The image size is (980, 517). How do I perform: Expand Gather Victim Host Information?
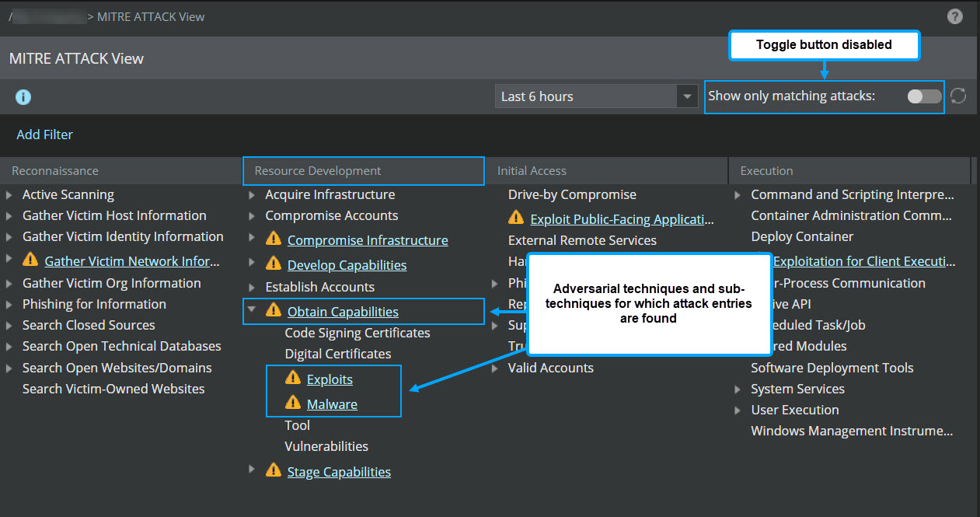pos(9,216)
